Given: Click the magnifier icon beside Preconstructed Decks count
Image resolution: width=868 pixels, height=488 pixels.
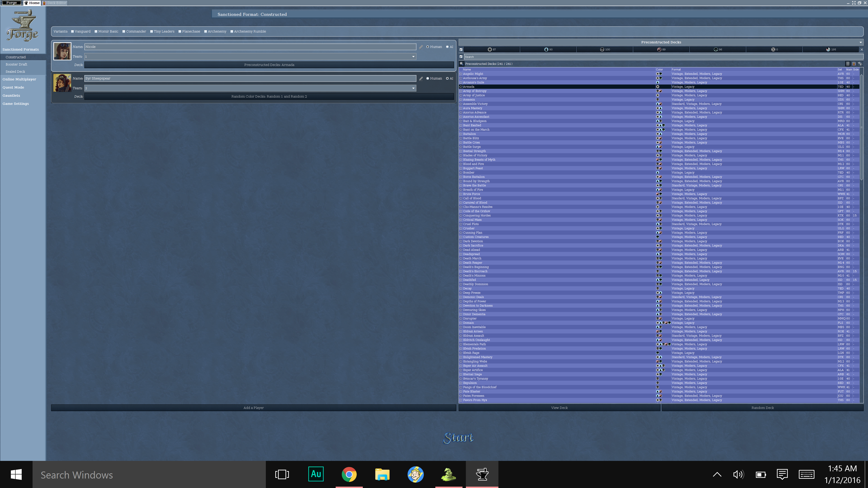Looking at the screenshot, I should click(x=461, y=64).
